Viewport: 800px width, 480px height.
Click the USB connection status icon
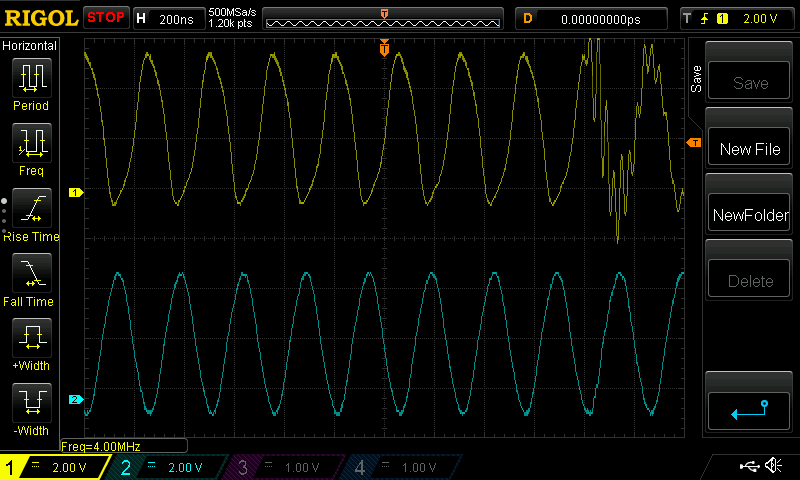[x=748, y=465]
